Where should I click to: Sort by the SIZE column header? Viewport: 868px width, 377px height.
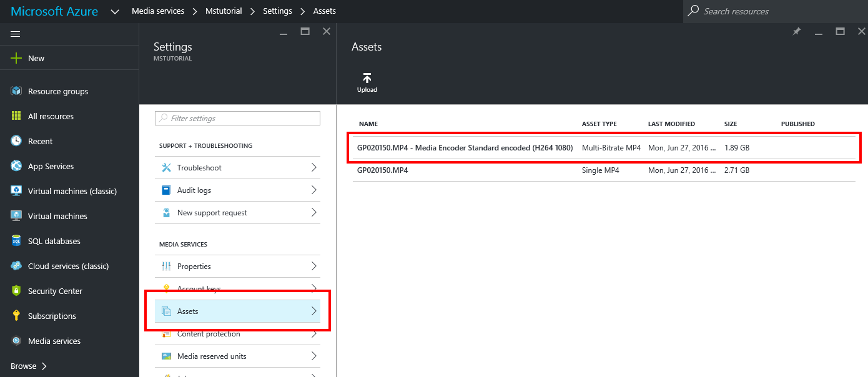(x=731, y=124)
